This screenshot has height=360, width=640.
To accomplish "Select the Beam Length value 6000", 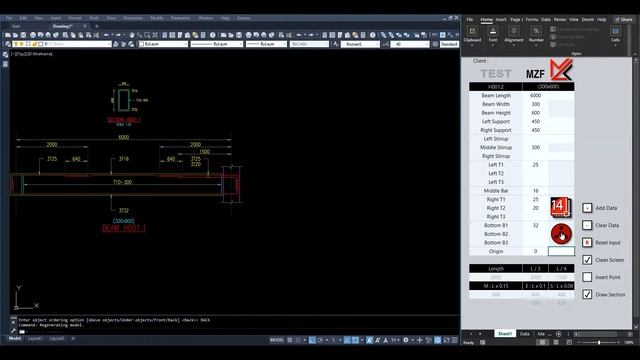I will (536, 96).
